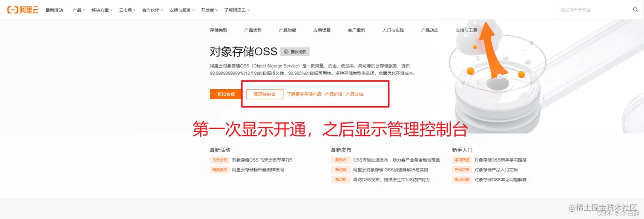
Task: Switch to the 文档与工具 tab
Action: click(x=466, y=30)
